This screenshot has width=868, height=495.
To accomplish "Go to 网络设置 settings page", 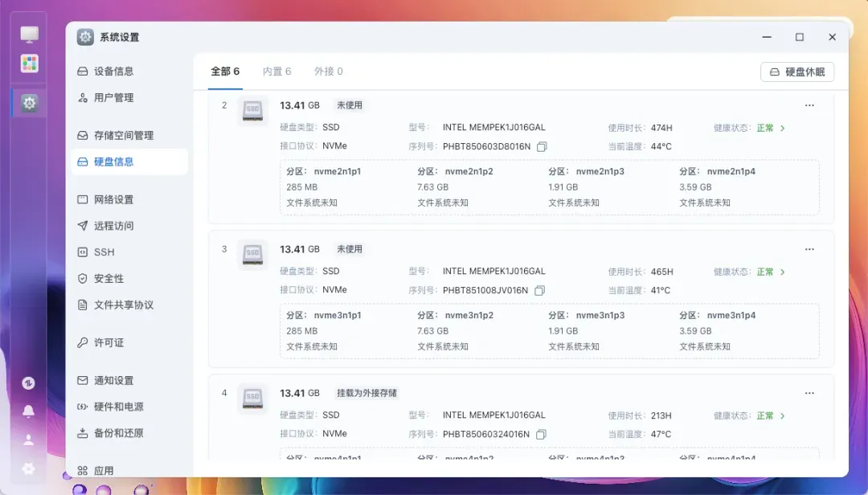I will coord(113,199).
